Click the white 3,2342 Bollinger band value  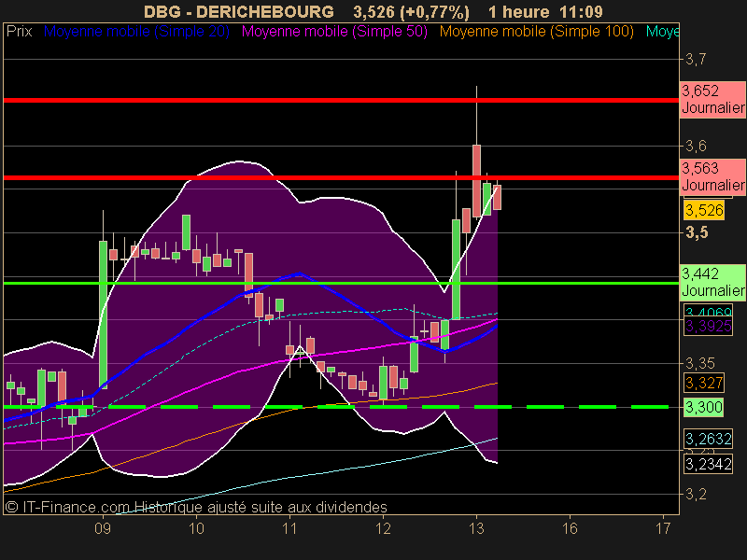click(x=708, y=464)
